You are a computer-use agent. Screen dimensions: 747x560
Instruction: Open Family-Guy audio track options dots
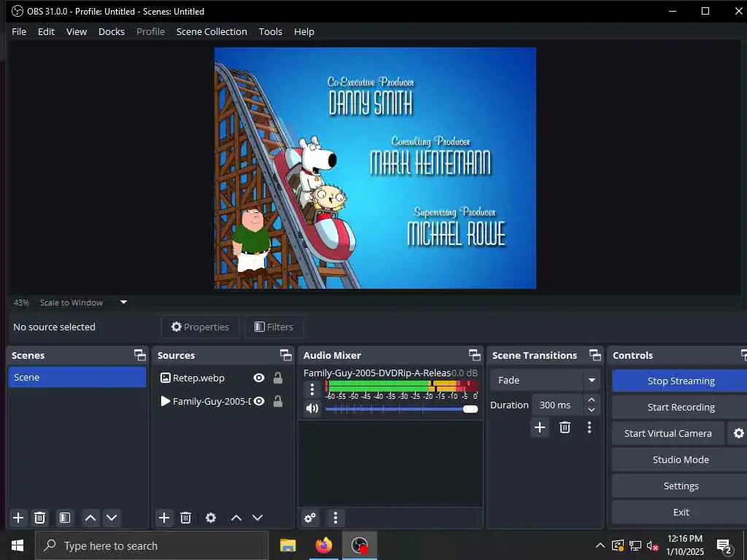(x=312, y=389)
